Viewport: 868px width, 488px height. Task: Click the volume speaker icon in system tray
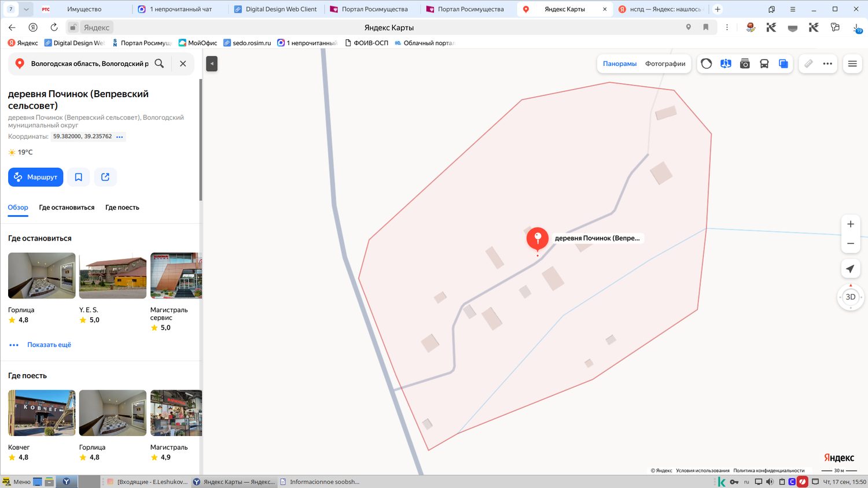pos(770,482)
